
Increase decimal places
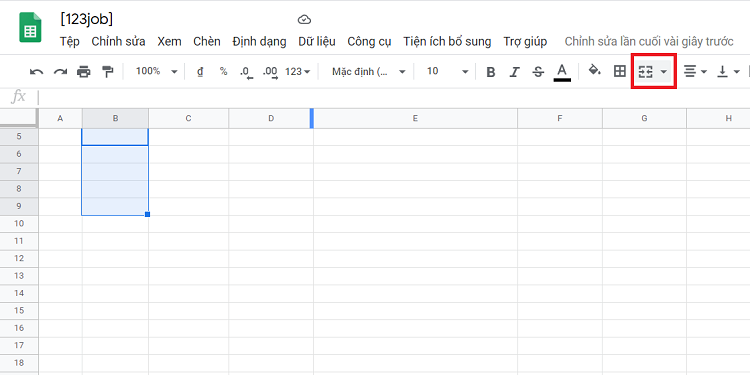pyautogui.click(x=270, y=72)
